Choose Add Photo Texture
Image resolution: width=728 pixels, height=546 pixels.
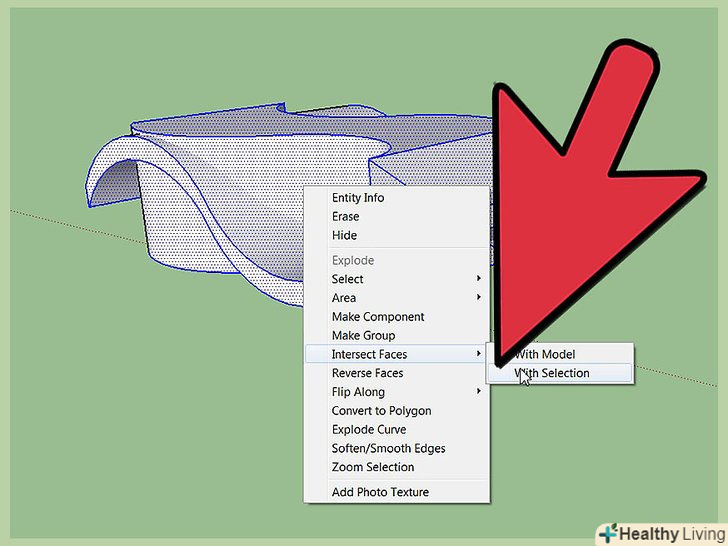click(396, 492)
